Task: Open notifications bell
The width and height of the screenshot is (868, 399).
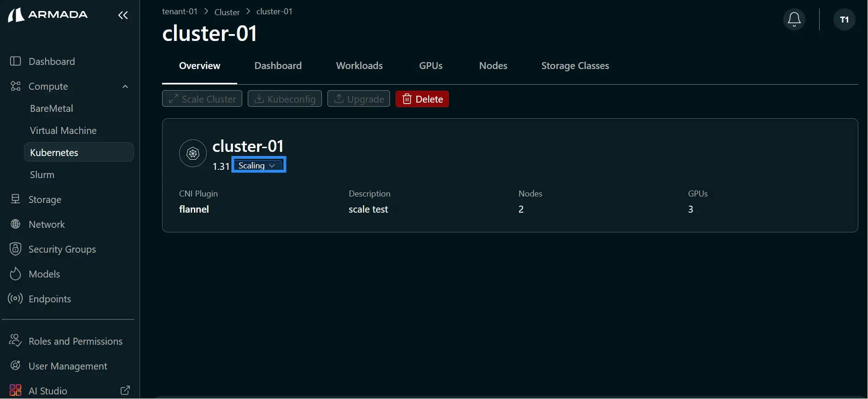Action: point(794,19)
